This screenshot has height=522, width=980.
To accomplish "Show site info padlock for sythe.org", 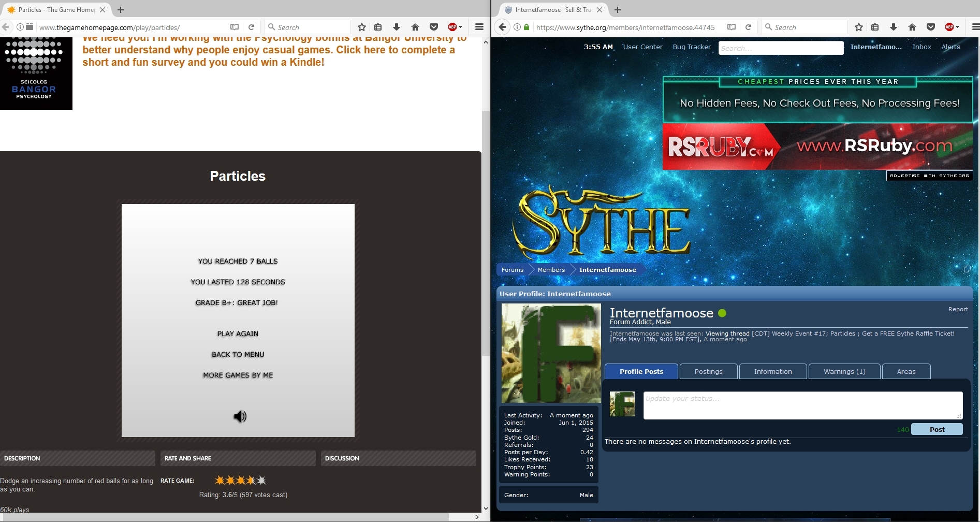I will [526, 27].
